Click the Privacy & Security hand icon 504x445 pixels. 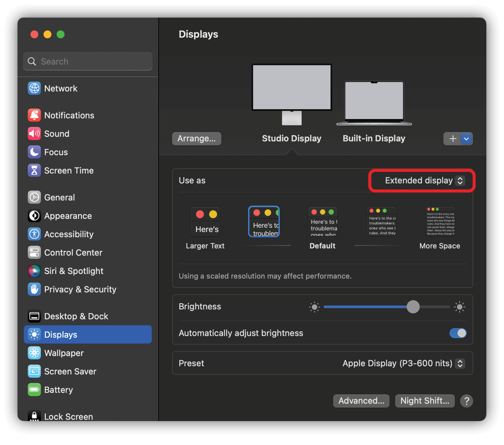coord(34,289)
